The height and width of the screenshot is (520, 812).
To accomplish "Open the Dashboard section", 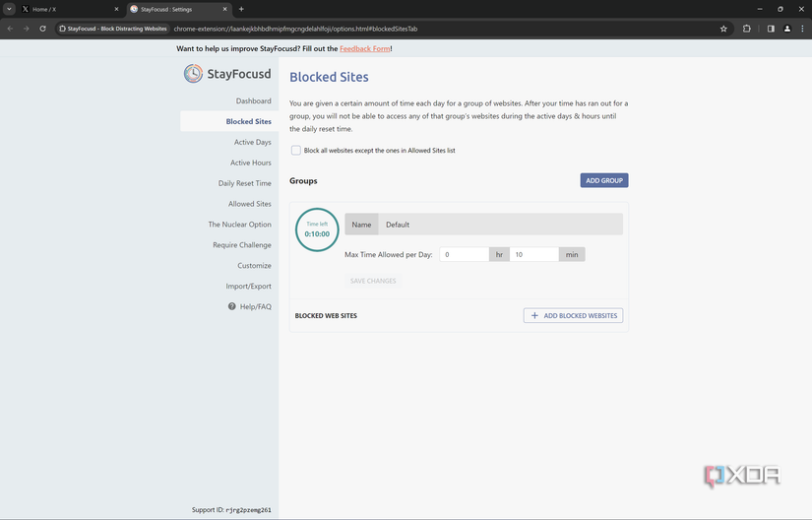I will coord(253,101).
